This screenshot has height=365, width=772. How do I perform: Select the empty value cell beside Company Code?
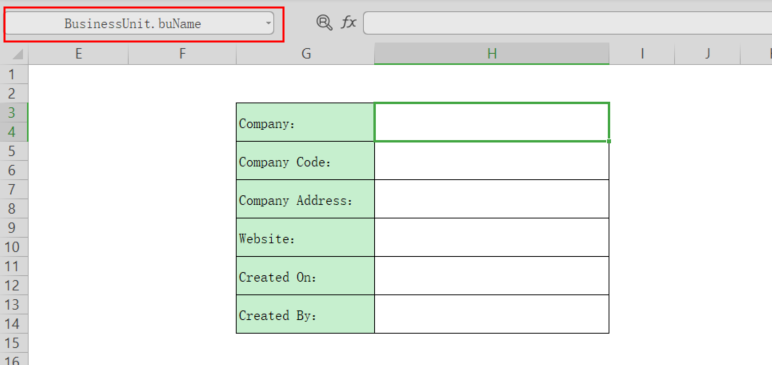(x=491, y=161)
